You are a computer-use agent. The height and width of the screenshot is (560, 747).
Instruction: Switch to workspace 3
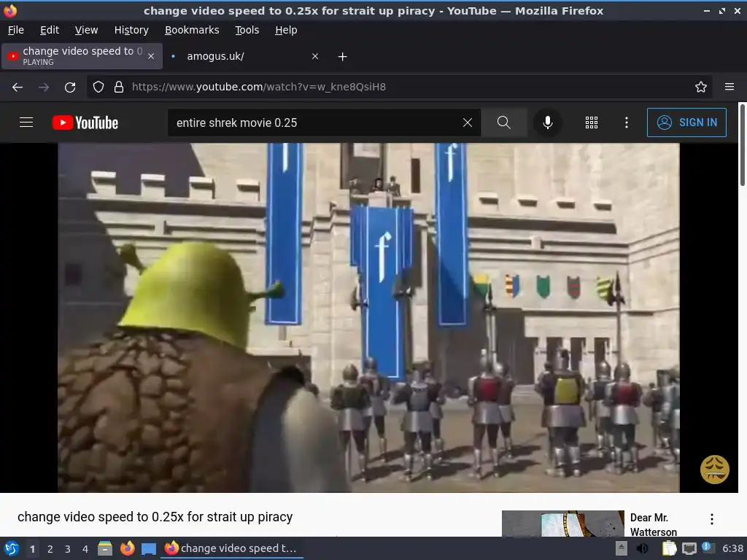tap(68, 549)
